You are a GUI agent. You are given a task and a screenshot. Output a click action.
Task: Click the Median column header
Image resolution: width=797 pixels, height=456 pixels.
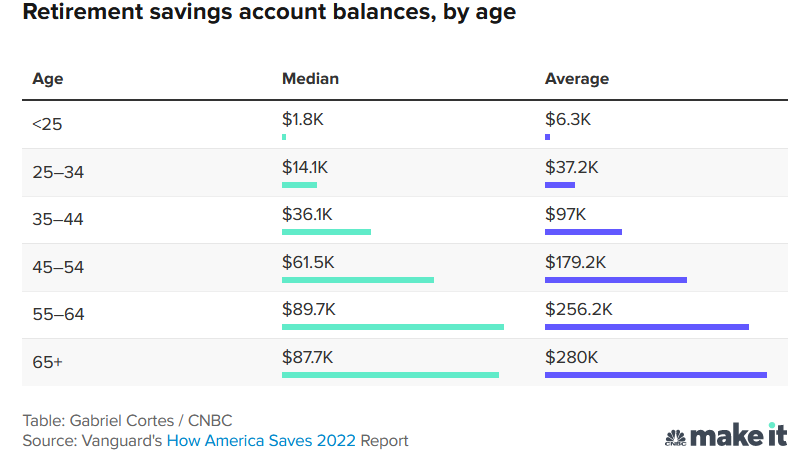(x=310, y=79)
